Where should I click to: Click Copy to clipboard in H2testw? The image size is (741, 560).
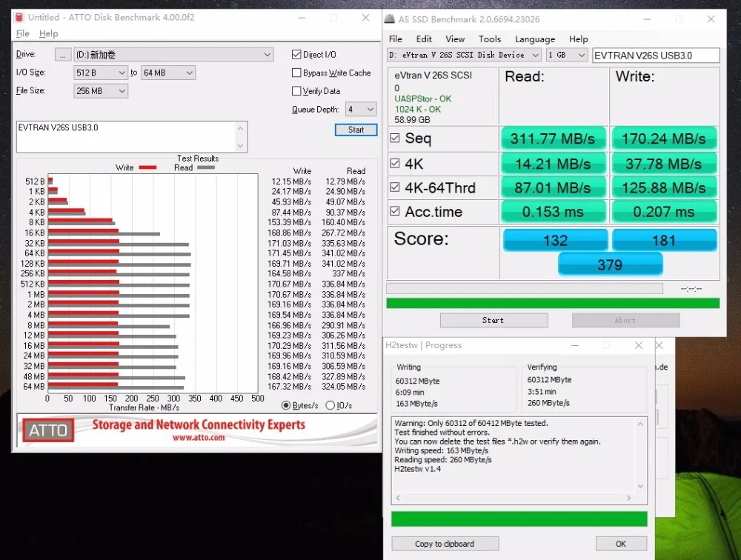tap(445, 544)
